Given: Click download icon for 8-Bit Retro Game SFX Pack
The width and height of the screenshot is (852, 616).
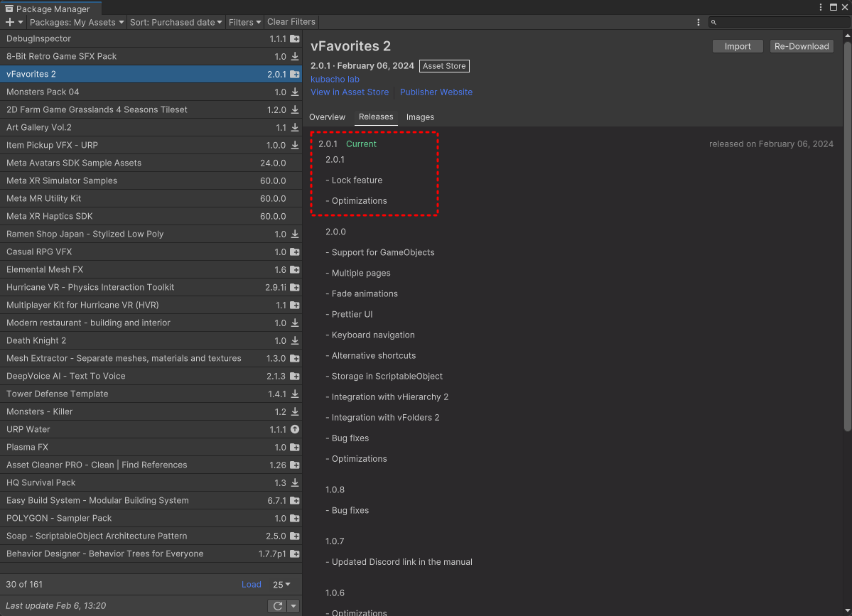Looking at the screenshot, I should (294, 57).
